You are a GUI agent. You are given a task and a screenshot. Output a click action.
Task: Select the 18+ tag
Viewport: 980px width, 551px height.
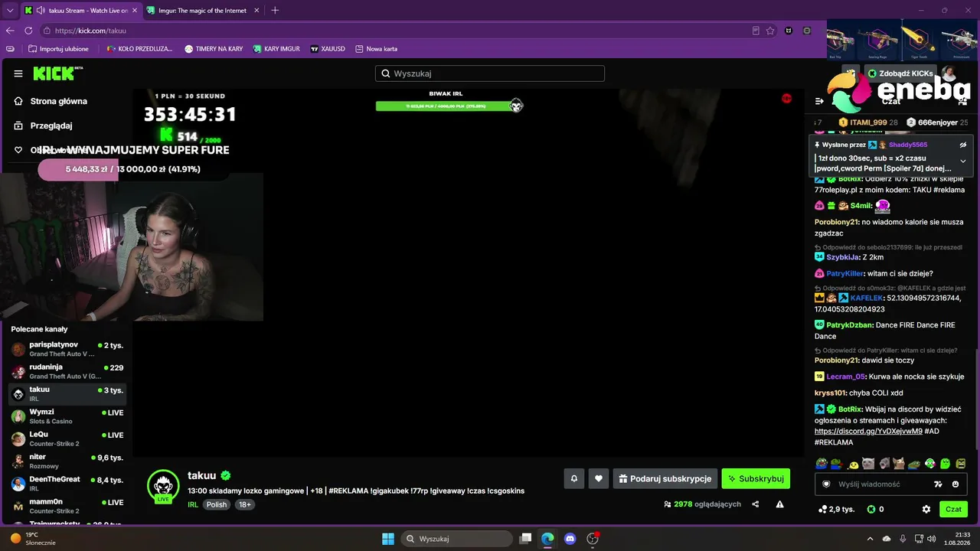pyautogui.click(x=244, y=505)
